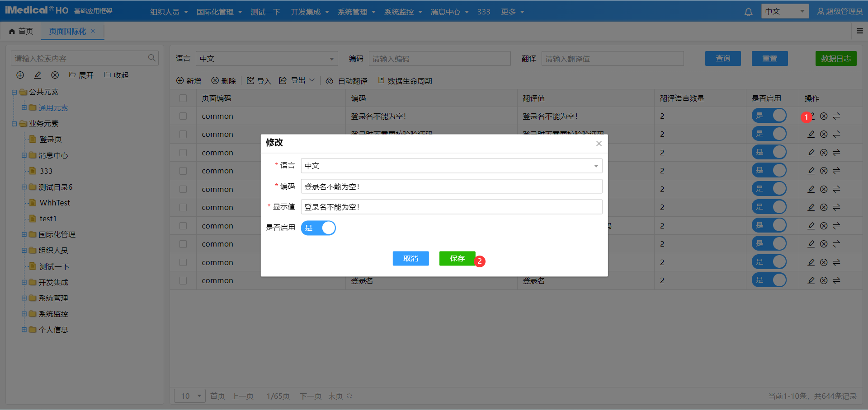The image size is (868, 410).
Task: Click delete icon in first row 登录名不能为空
Action: coord(824,116)
